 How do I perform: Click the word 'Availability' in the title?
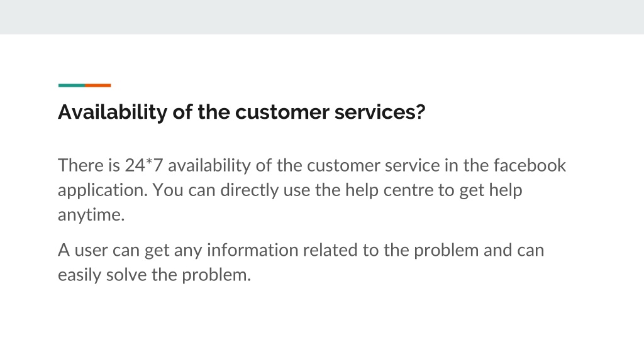113,112
